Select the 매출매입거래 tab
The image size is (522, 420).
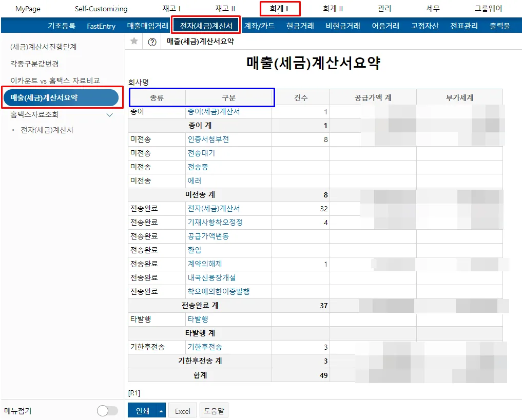pos(148,26)
